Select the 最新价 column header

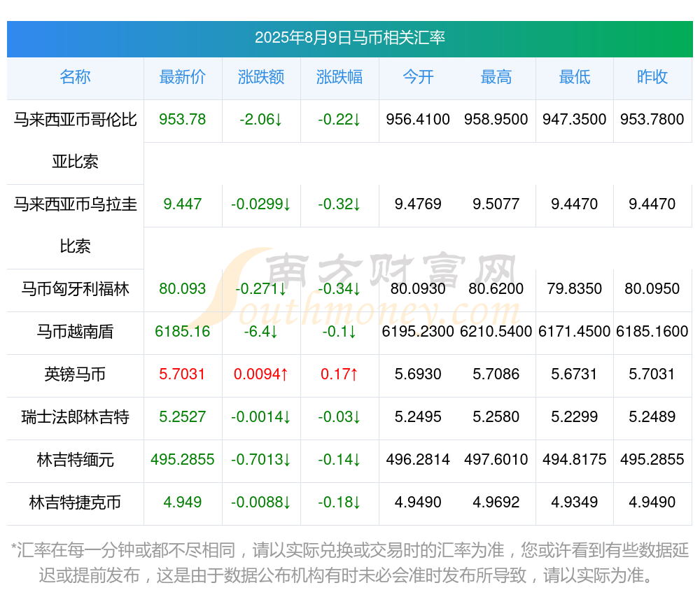click(182, 77)
